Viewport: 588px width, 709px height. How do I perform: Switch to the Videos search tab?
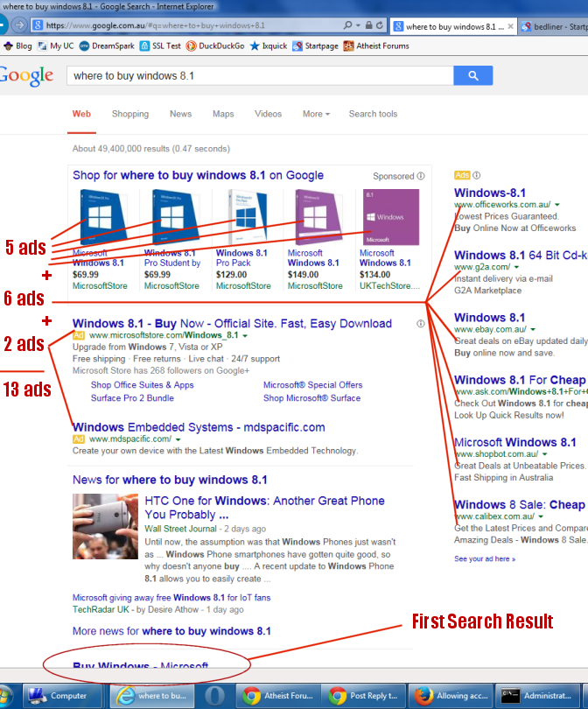(268, 114)
